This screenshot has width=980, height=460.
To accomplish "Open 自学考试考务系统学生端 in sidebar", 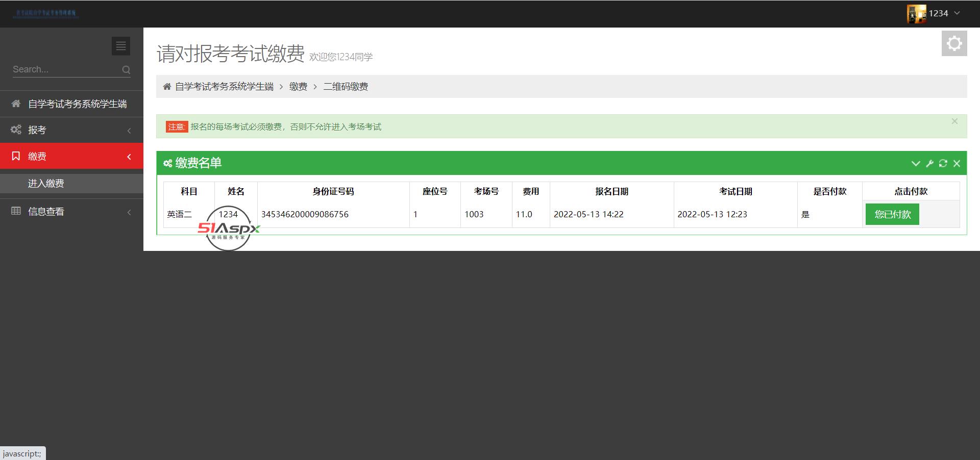I will [x=77, y=104].
